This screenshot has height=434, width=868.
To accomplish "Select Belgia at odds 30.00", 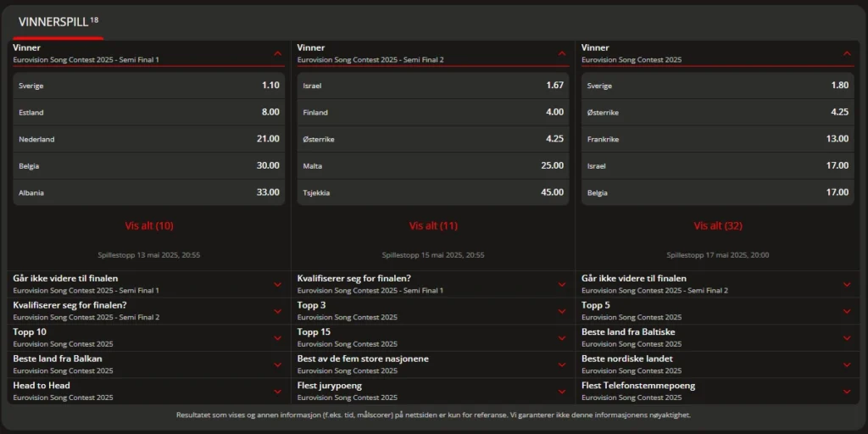I will 149,165.
